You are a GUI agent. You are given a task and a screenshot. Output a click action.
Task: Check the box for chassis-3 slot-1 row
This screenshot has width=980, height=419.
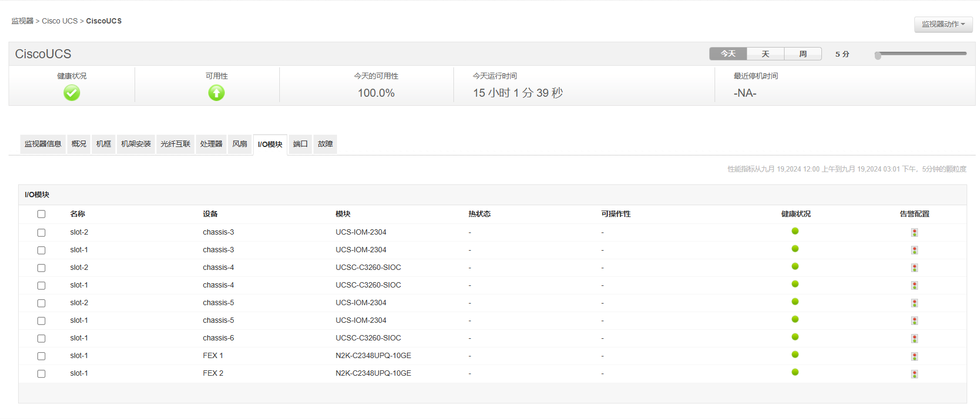pos(41,250)
